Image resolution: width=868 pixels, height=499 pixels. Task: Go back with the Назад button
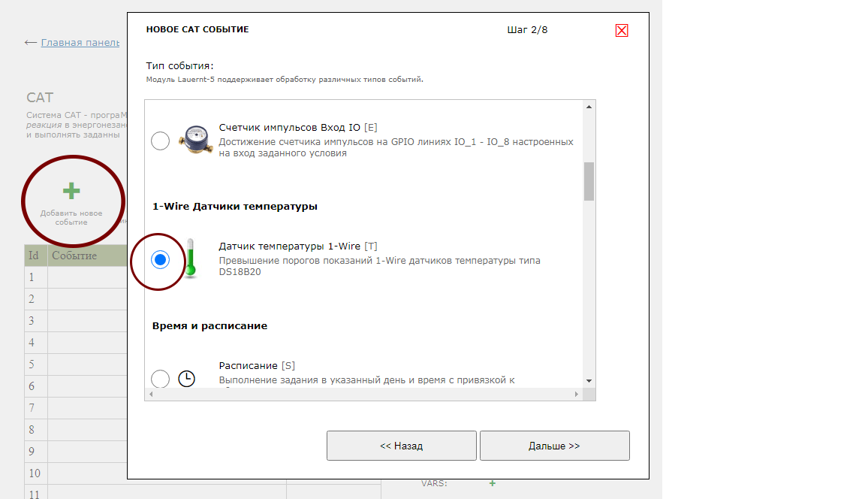click(x=402, y=446)
